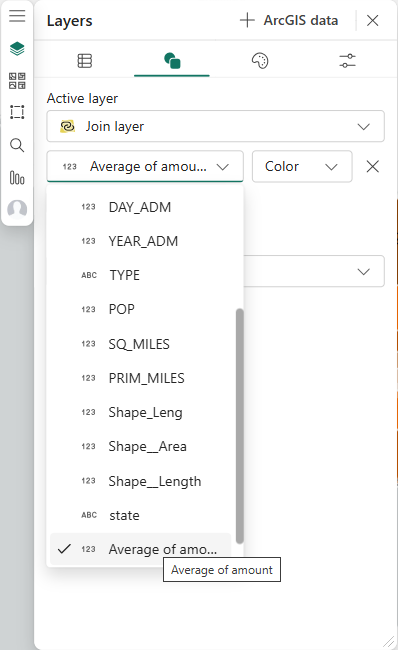Open the slider settings tab
The height and width of the screenshot is (650, 398).
(347, 61)
